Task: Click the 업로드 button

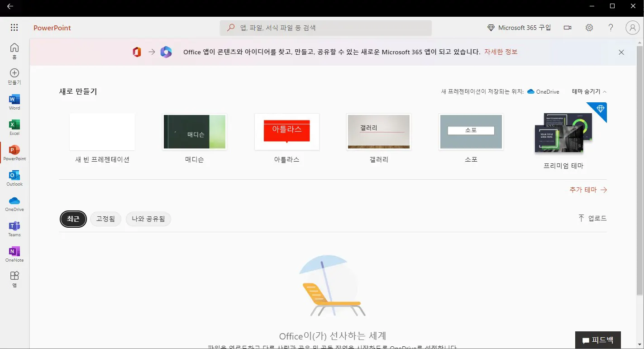Action: point(592,218)
